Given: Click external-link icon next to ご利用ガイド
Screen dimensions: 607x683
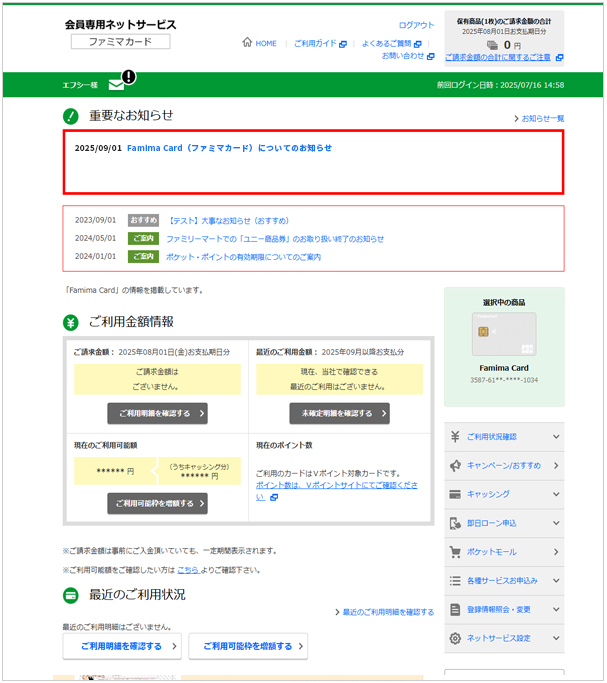Looking at the screenshot, I should [x=343, y=44].
